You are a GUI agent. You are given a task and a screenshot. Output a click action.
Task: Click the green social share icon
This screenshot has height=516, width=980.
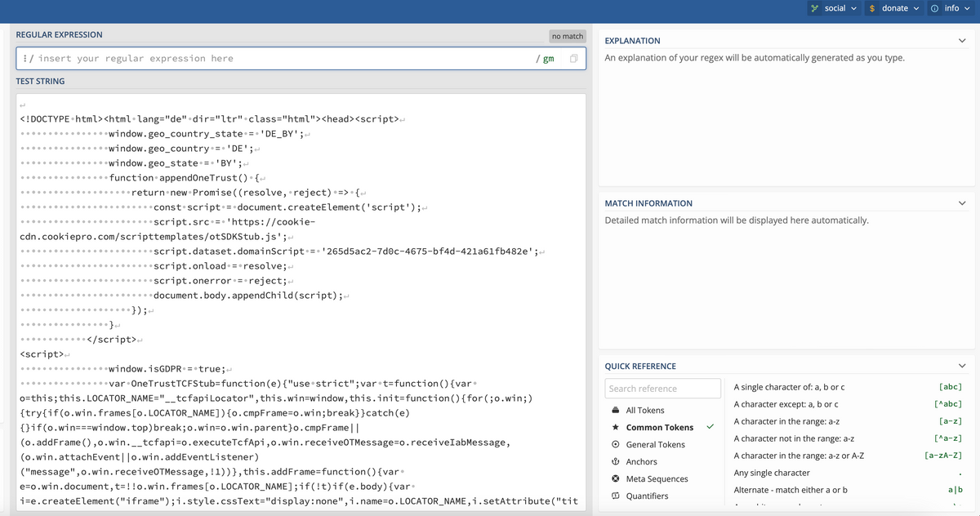pos(814,8)
